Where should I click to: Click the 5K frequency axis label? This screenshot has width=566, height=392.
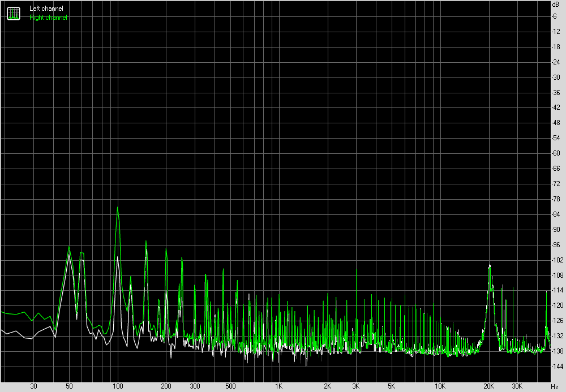click(391, 386)
